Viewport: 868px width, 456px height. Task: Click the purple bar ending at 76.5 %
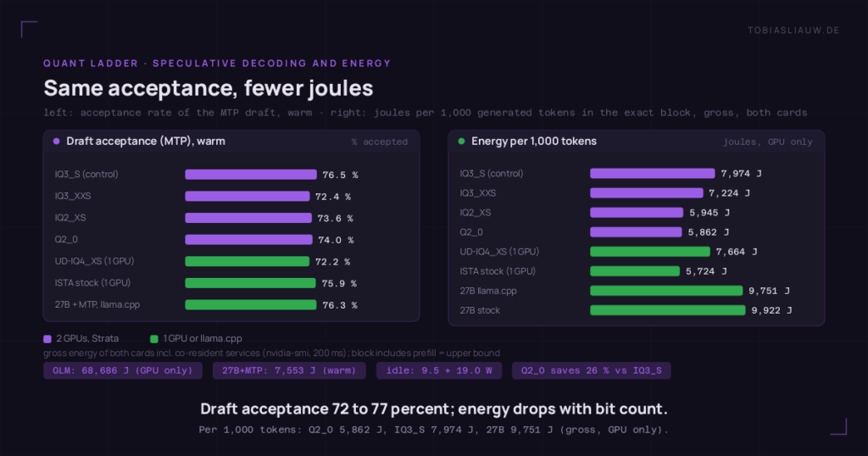click(x=251, y=175)
